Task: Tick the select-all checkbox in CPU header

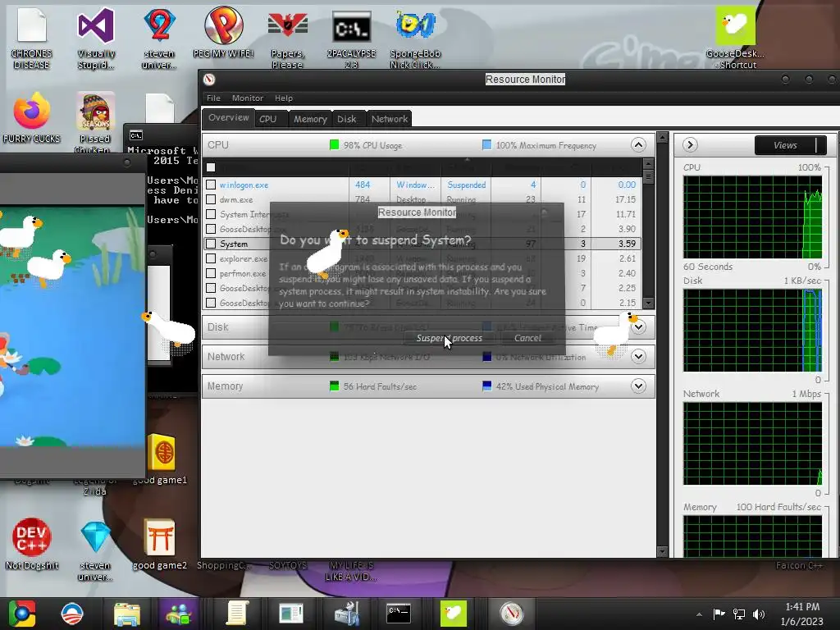Action: (x=211, y=167)
